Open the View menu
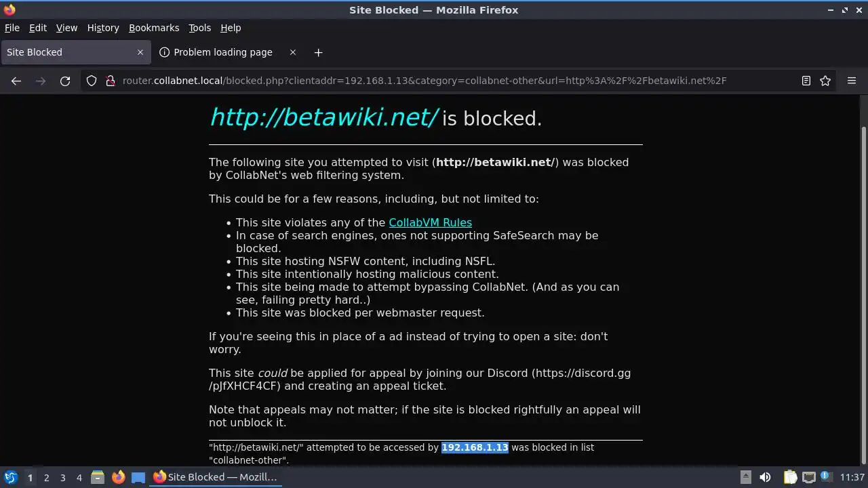Viewport: 868px width, 488px height. pyautogui.click(x=66, y=28)
